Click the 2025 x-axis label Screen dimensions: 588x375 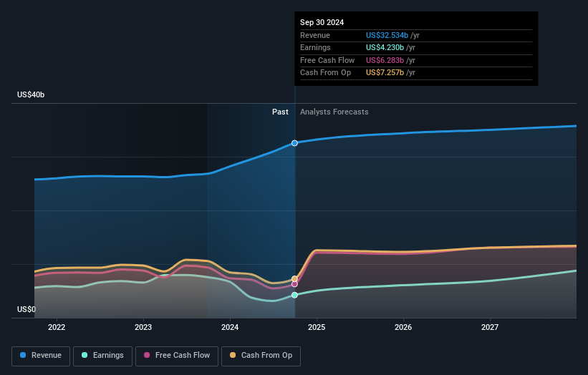click(x=317, y=327)
